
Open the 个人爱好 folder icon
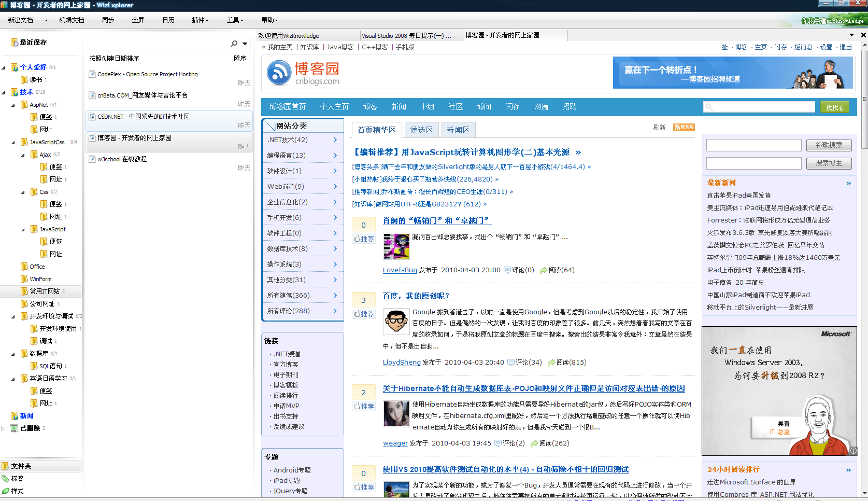click(15, 67)
